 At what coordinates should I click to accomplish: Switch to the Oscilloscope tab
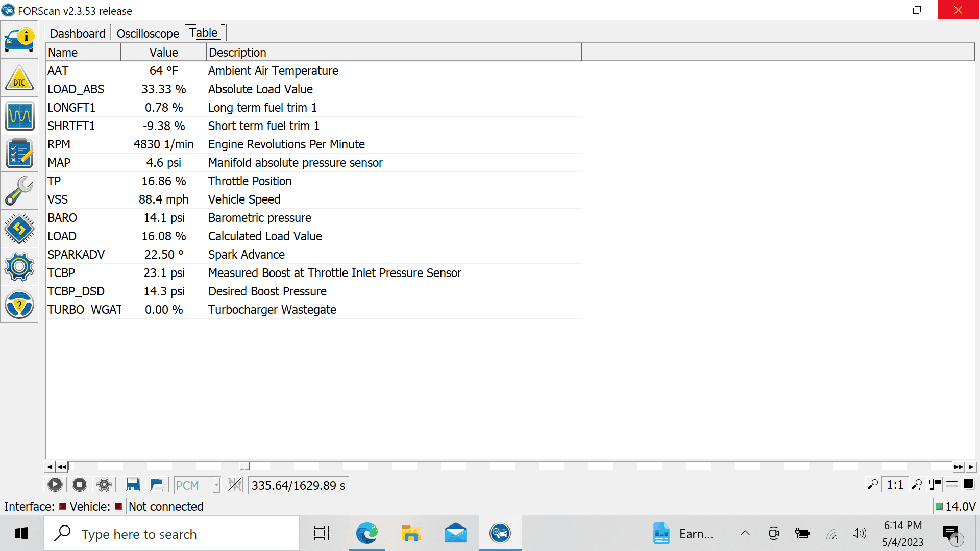148,33
